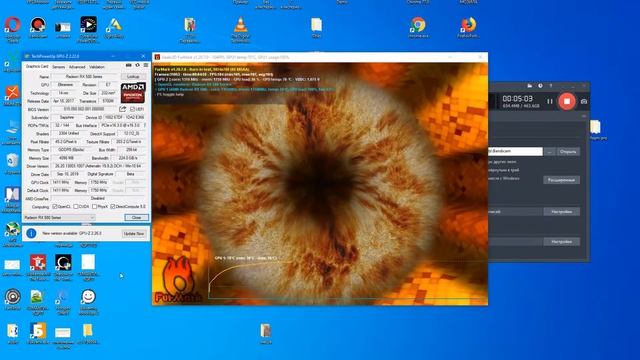Click the Bus Interface question mark in GPU-Z

[x=145, y=125]
